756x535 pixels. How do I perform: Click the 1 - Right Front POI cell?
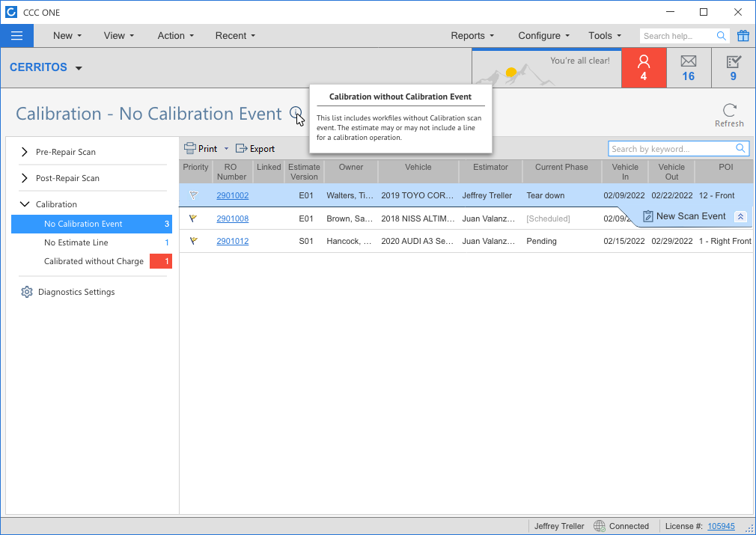(725, 241)
